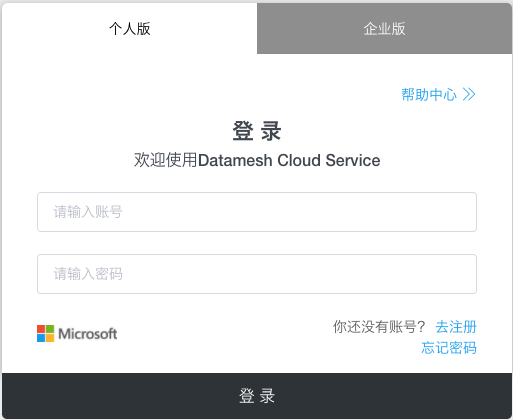Image resolution: width=513 pixels, height=420 pixels.
Task: Click the 帮助中心 text label
Action: coord(429,94)
